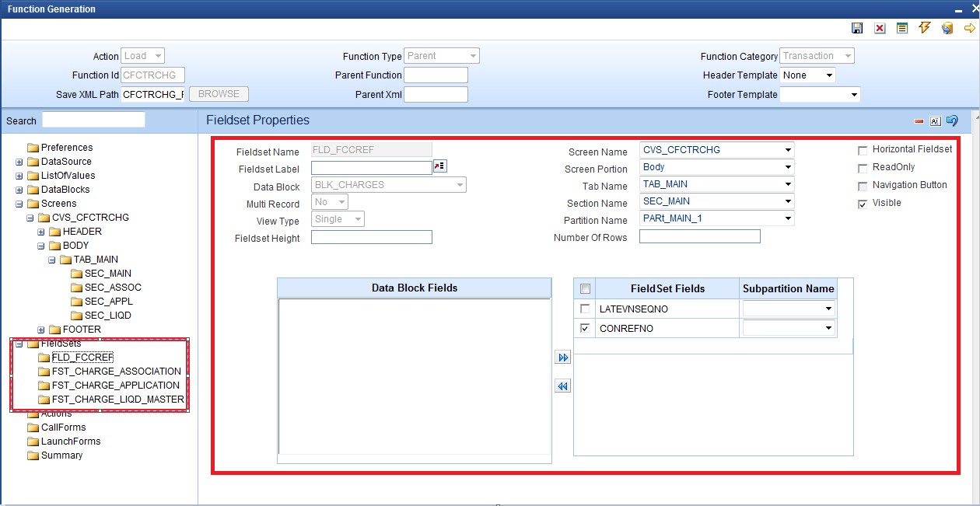Click the blue undo arrow icon
Viewport: 980px width, 506px height.
point(952,120)
